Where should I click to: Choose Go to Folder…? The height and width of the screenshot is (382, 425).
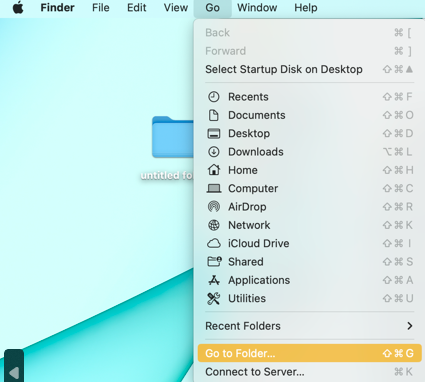point(309,353)
